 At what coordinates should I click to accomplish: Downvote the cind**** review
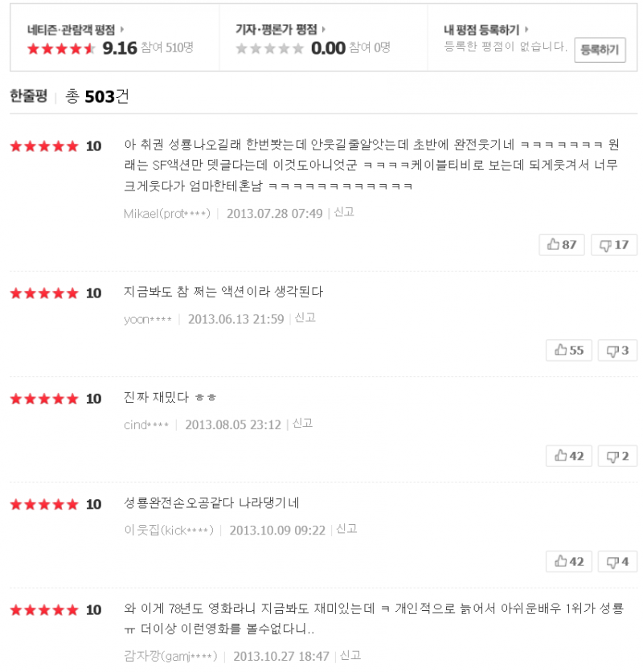(x=617, y=456)
